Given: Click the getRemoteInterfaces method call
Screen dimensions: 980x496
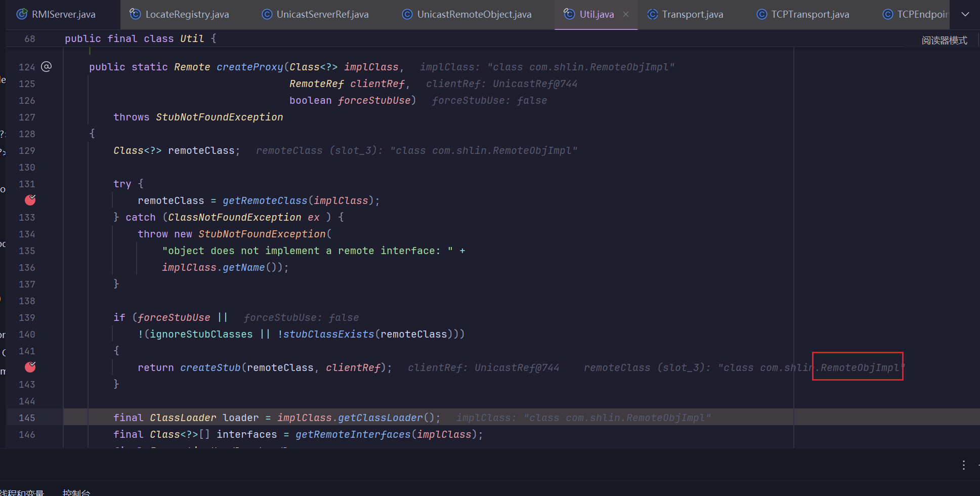Looking at the screenshot, I should [353, 434].
